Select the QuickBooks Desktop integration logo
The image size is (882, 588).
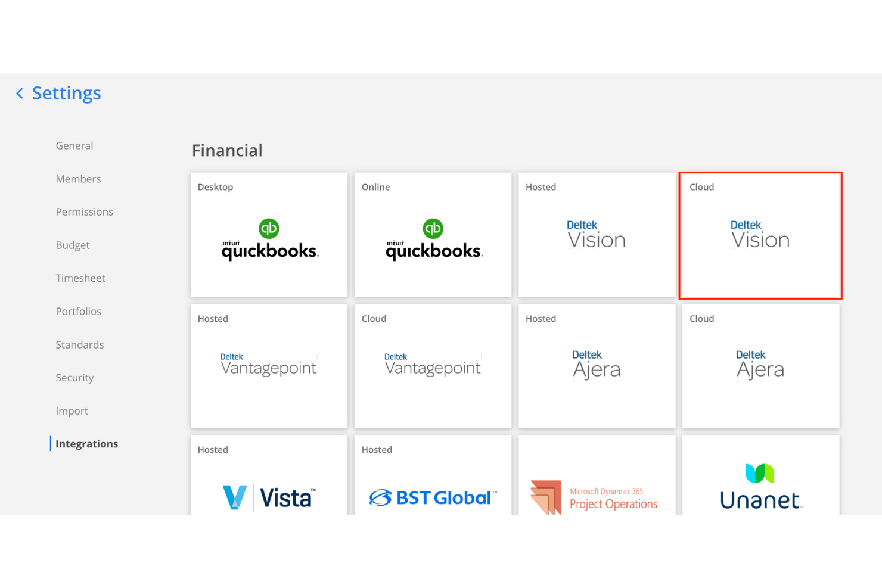(x=269, y=239)
